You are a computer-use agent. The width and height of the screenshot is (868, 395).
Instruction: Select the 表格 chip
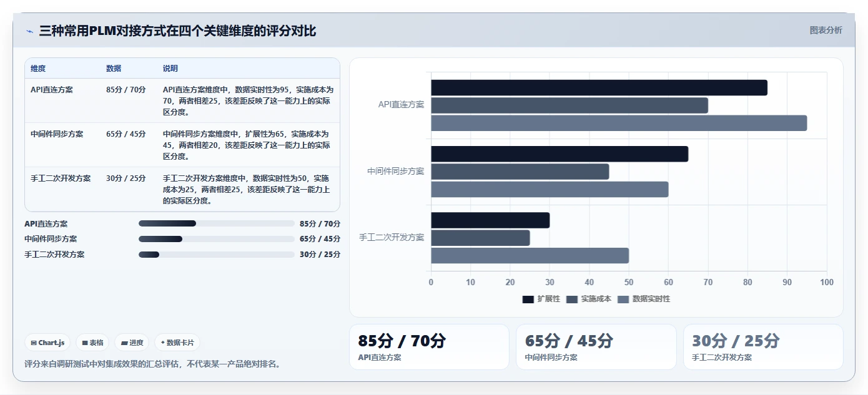pos(92,343)
